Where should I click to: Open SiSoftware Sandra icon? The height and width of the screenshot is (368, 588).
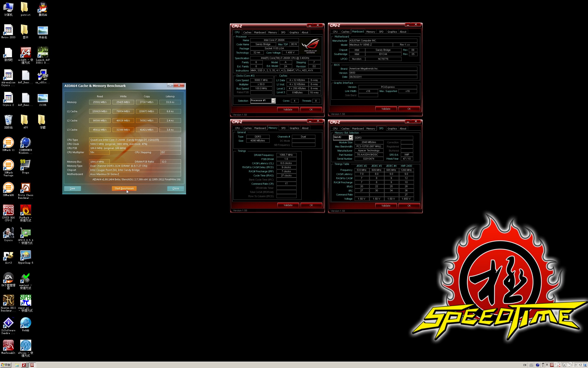click(8, 326)
